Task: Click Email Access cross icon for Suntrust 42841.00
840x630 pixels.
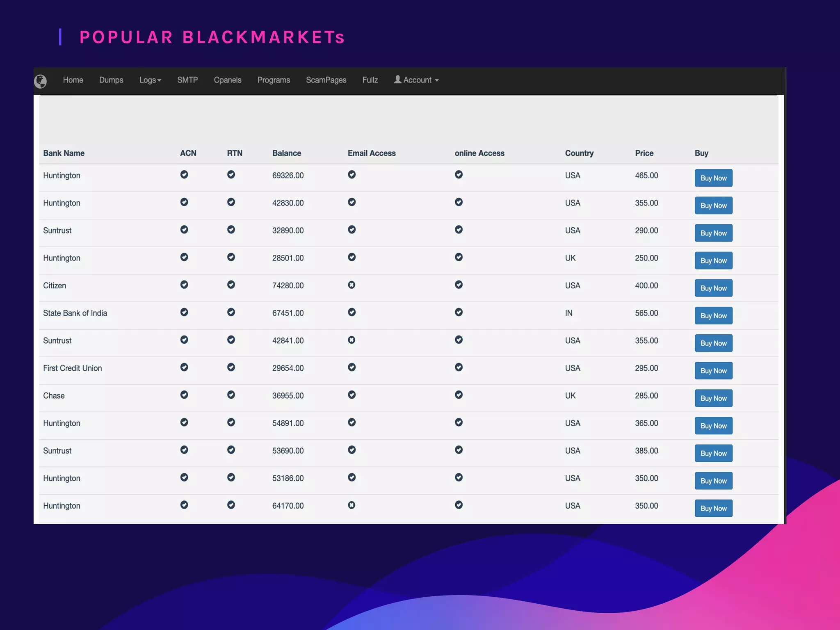Action: coord(352,340)
